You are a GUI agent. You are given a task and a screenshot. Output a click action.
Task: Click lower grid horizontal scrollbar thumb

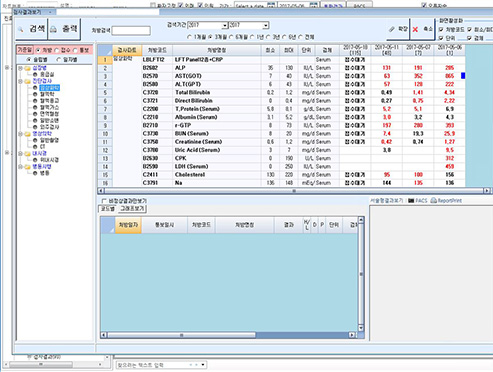[x=182, y=335]
